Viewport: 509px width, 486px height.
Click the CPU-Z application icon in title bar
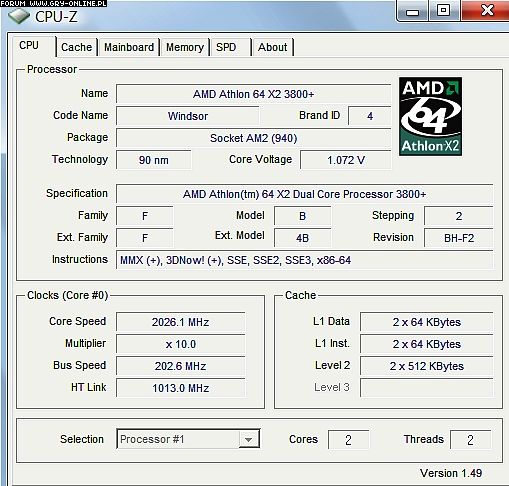(19, 16)
